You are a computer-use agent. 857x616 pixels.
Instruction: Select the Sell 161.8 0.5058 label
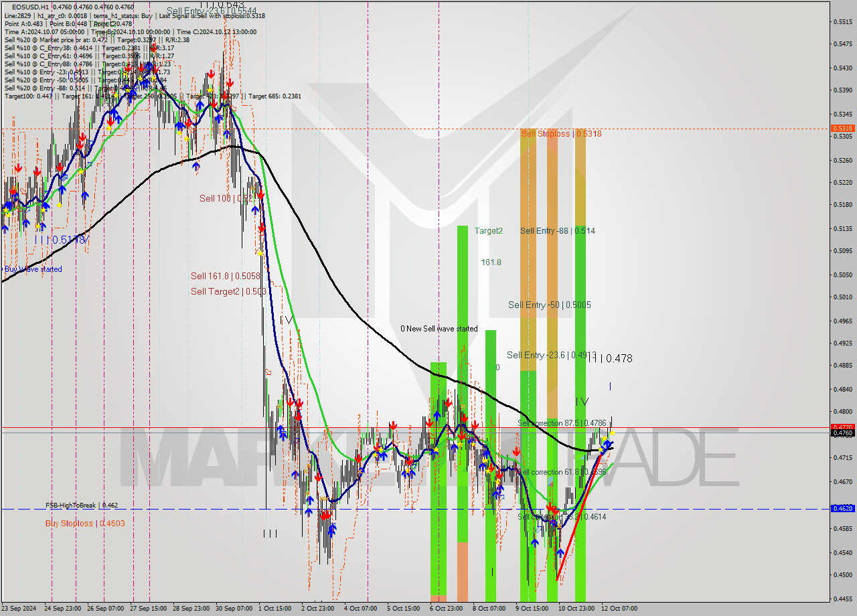click(226, 275)
